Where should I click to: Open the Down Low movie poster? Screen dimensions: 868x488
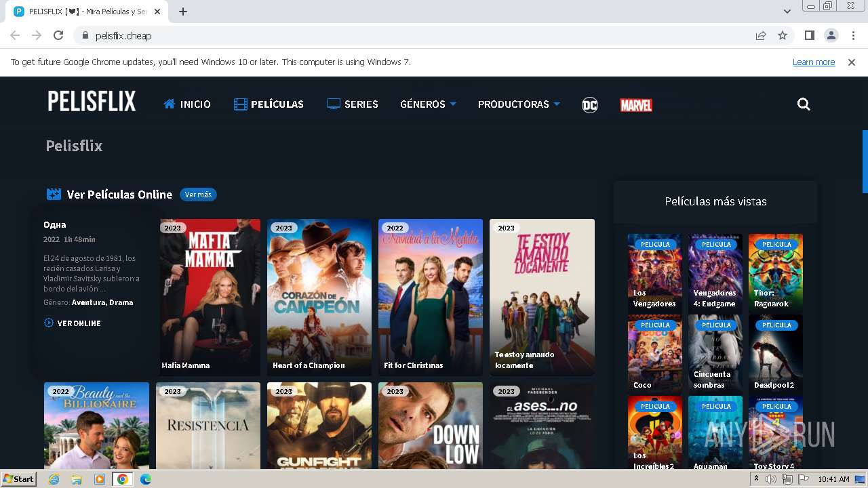(431, 426)
